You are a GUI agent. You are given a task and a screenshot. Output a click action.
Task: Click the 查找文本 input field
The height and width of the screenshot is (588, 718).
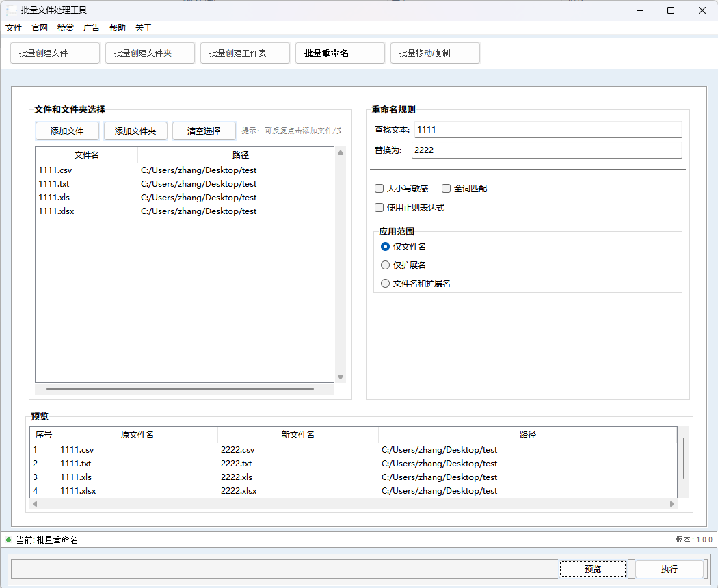pyautogui.click(x=547, y=130)
